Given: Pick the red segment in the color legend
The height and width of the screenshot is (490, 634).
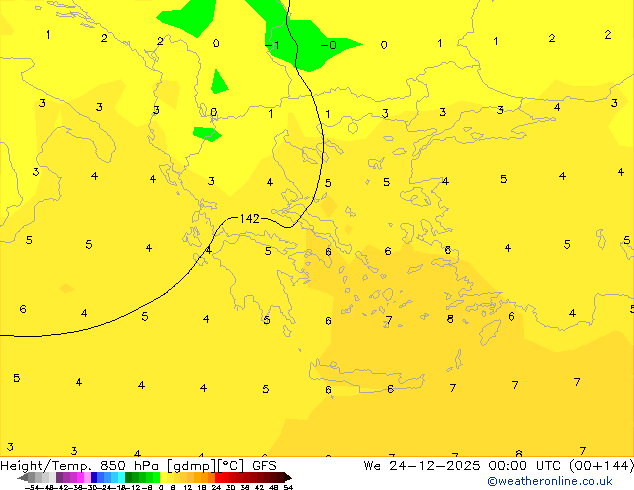Looking at the screenshot, I should pyautogui.click(x=230, y=477).
